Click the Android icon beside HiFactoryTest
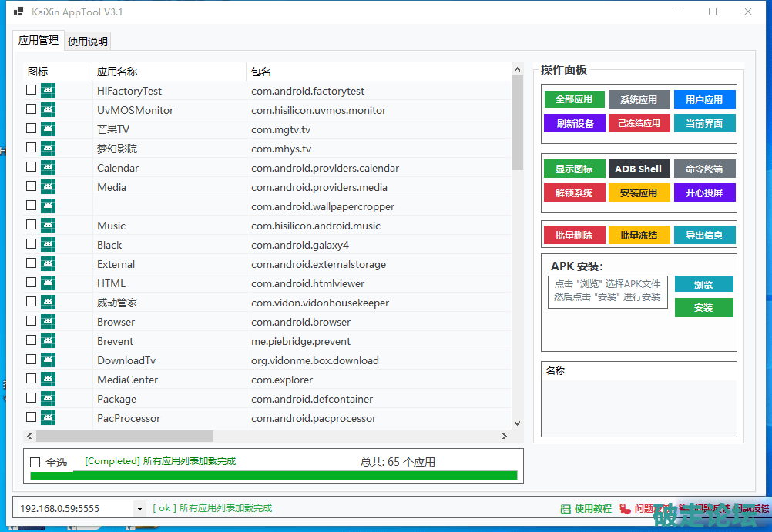This screenshot has width=772, height=532. click(x=48, y=90)
